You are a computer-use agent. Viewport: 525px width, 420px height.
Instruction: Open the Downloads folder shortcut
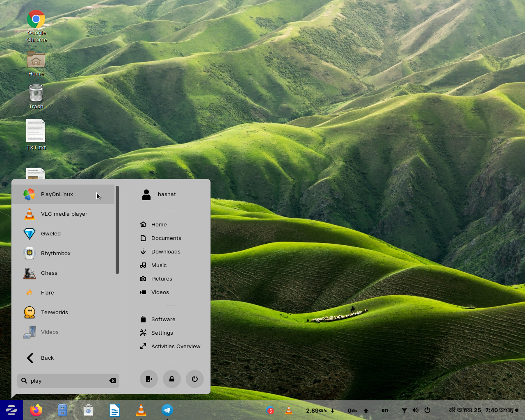pos(165,252)
